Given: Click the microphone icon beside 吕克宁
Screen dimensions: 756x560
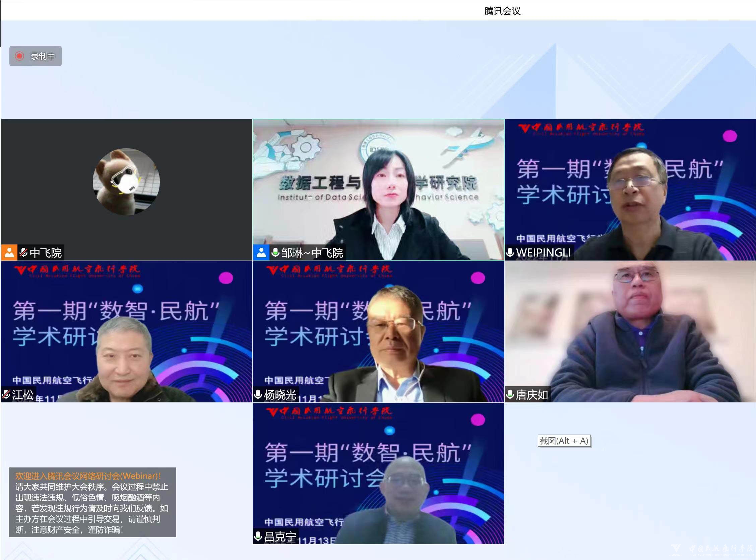Looking at the screenshot, I should [x=258, y=536].
